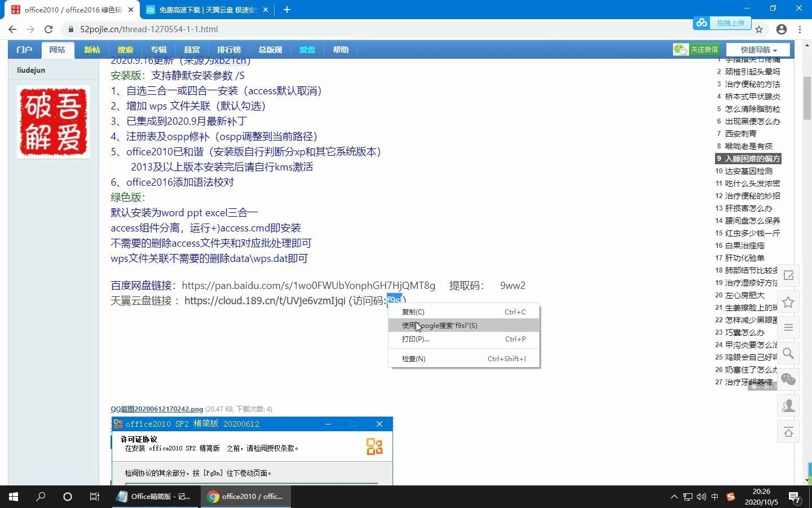Viewport: 812px width, 508px height.
Task: Click the network tray icon
Action: (x=688, y=497)
